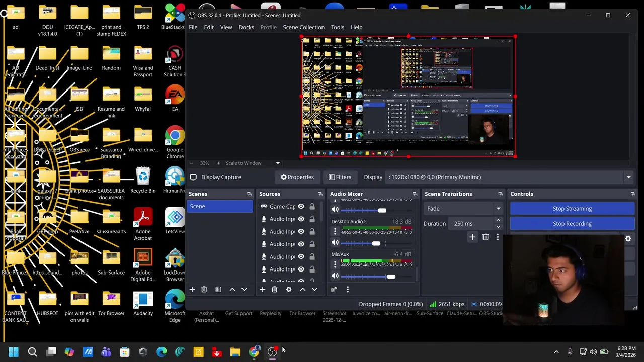Image resolution: width=644 pixels, height=362 pixels.
Task: Open the File menu in OBS
Action: click(x=193, y=27)
